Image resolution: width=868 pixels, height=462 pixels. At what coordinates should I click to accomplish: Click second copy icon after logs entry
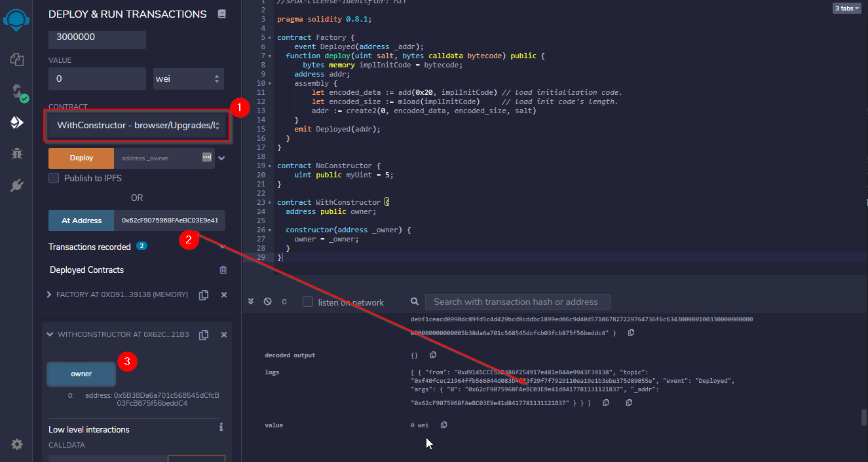[x=630, y=402]
